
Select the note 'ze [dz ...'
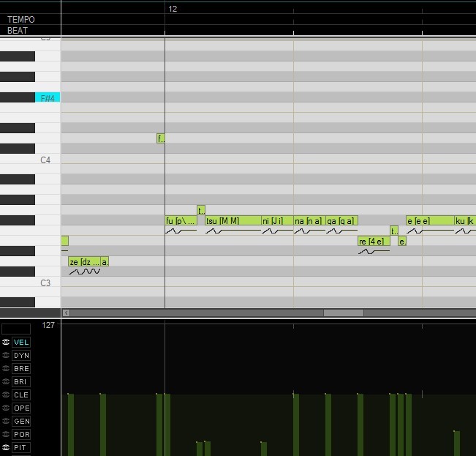coord(85,261)
